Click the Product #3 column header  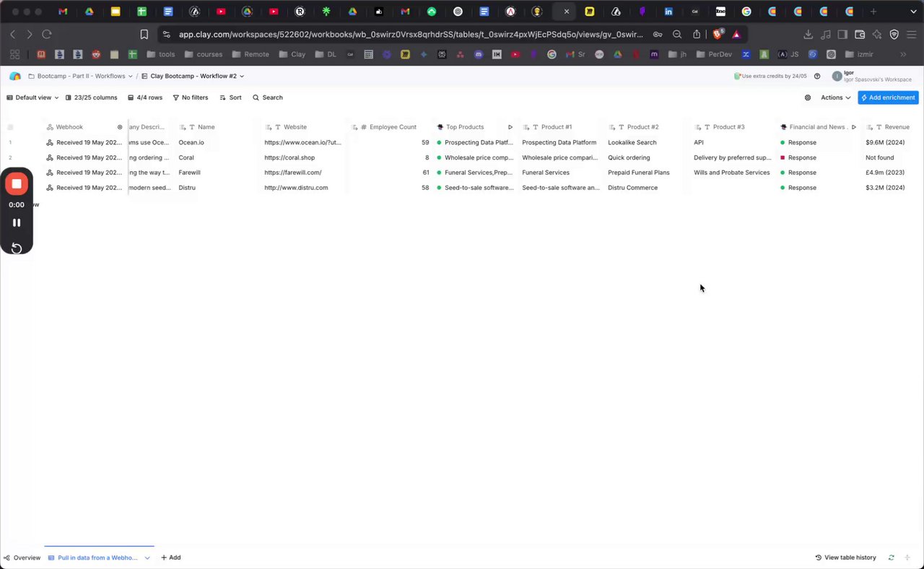733,127
